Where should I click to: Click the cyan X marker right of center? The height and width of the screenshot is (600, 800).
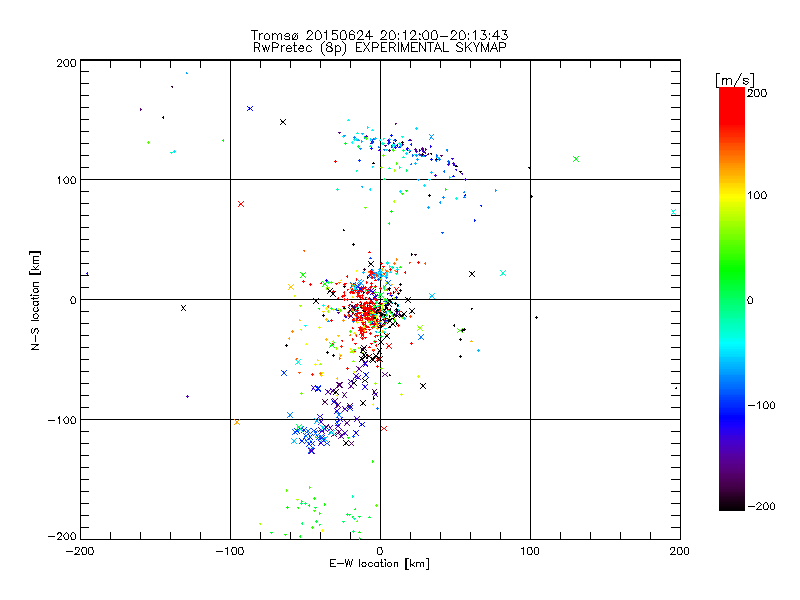503,273
